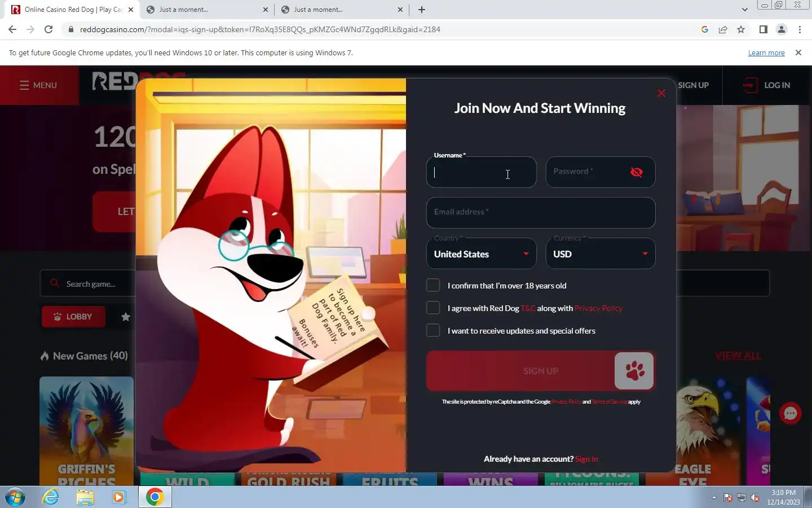Open the Windows Start button

click(15, 497)
